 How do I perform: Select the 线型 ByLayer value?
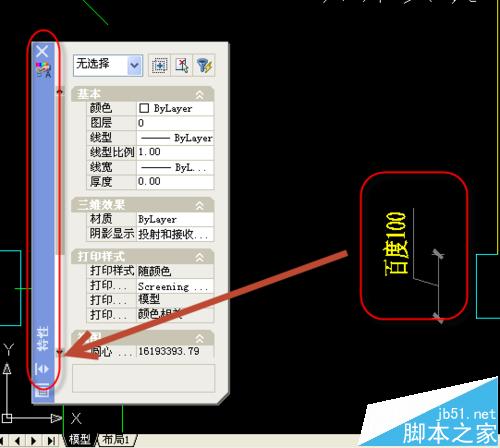pyautogui.click(x=175, y=138)
